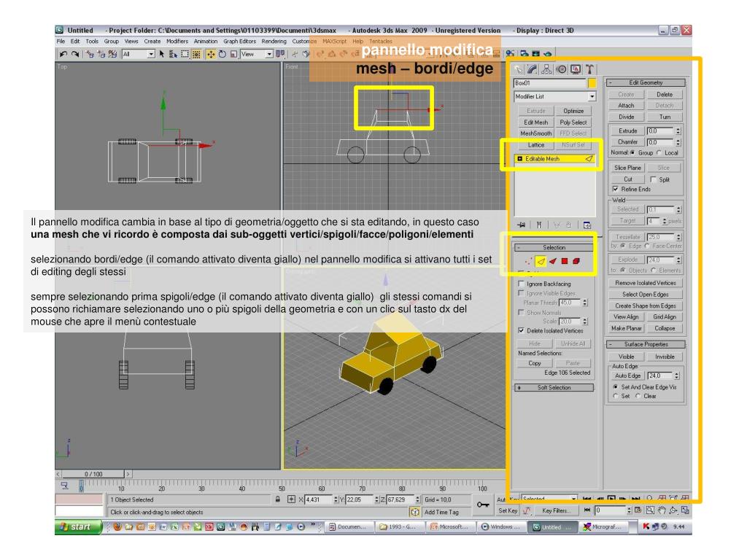The width and height of the screenshot is (747, 560).
Task: Select the Polygon sub-object level icon
Action: 565,261
